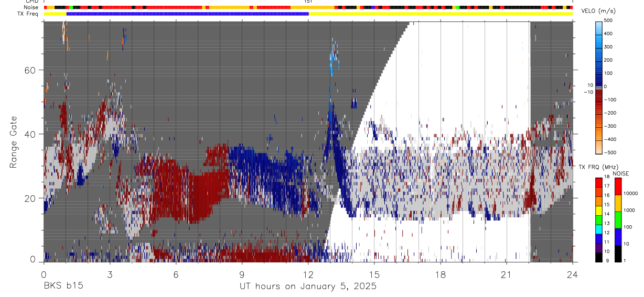The height and width of the screenshot is (297, 644).
Task: Click the pale orange bottom of velocity colorbar
Action: pyautogui.click(x=599, y=148)
